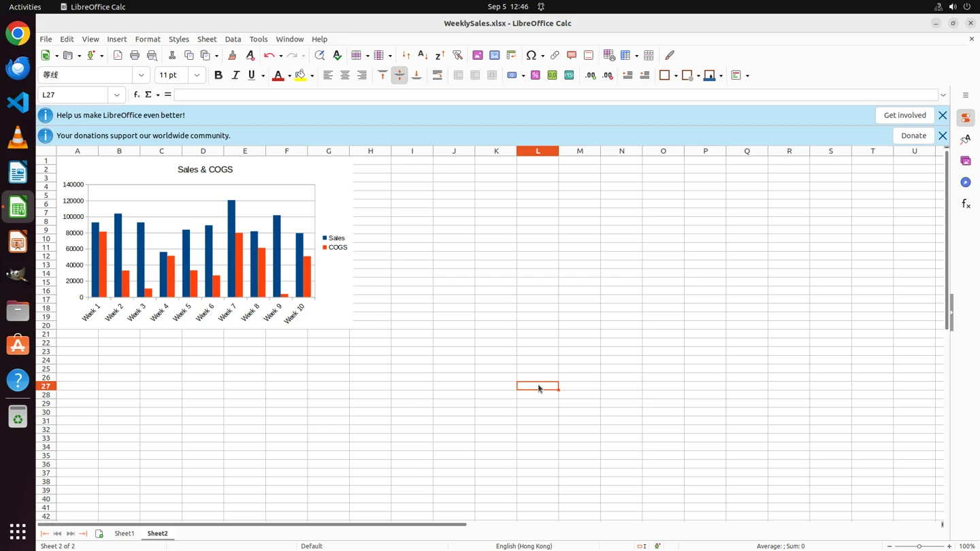Open the Function Wizard icon
Viewport: 980px width, 551px height.
137,95
